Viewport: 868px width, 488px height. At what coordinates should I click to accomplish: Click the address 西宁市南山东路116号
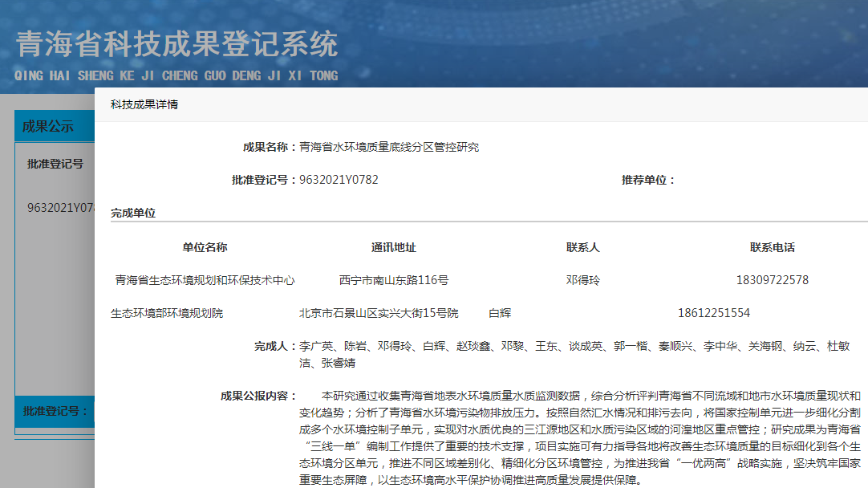393,280
